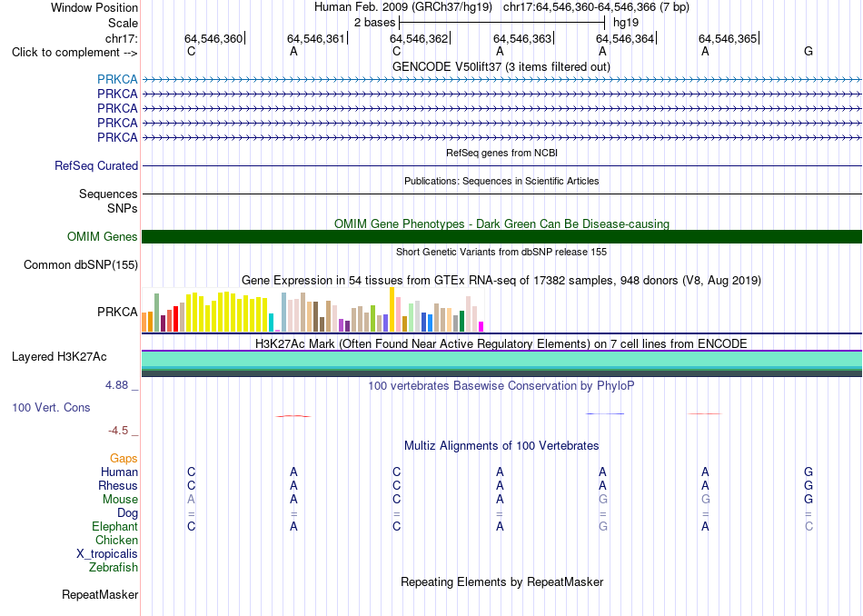Click the G in the Human alignment row

pos(808,472)
